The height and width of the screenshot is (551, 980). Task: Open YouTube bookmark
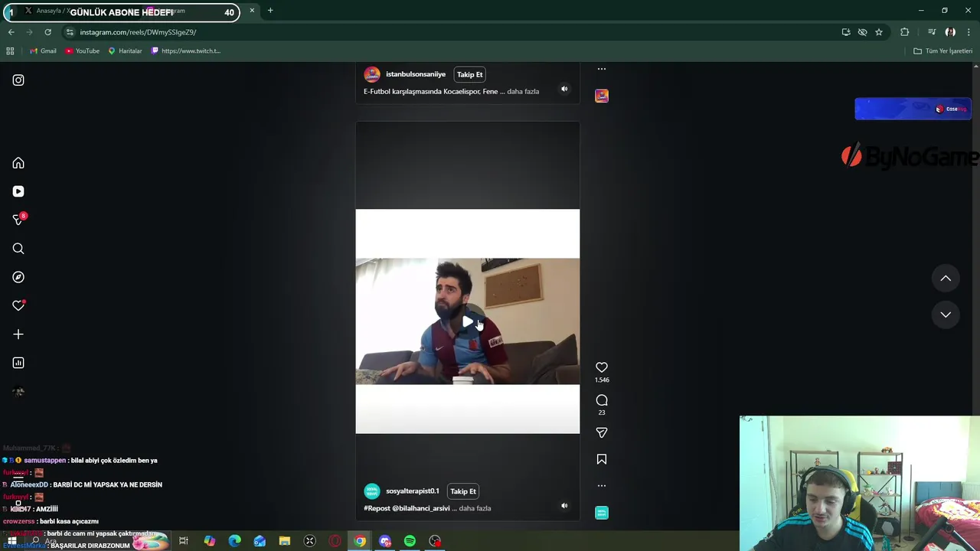[82, 51]
